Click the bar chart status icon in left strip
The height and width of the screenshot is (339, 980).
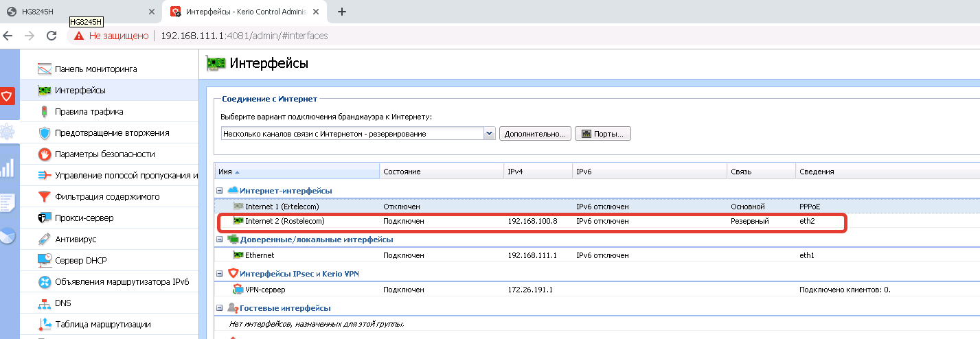[x=8, y=167]
